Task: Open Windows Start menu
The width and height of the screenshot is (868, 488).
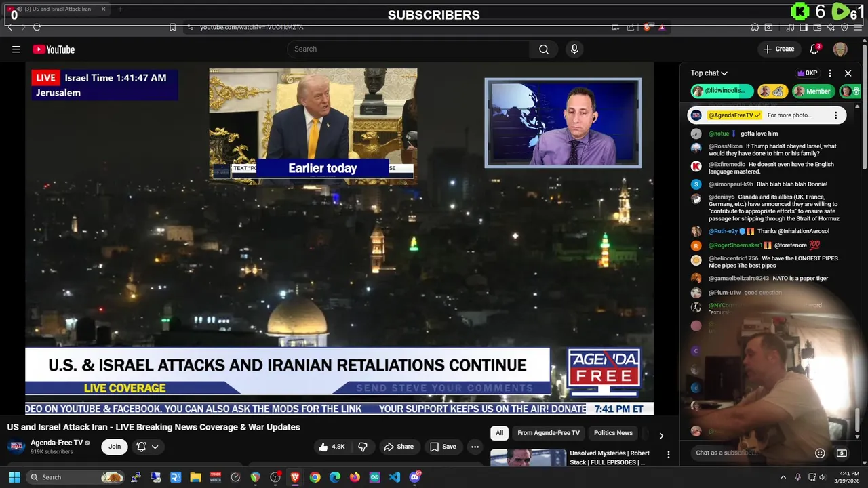Action: 14,477
